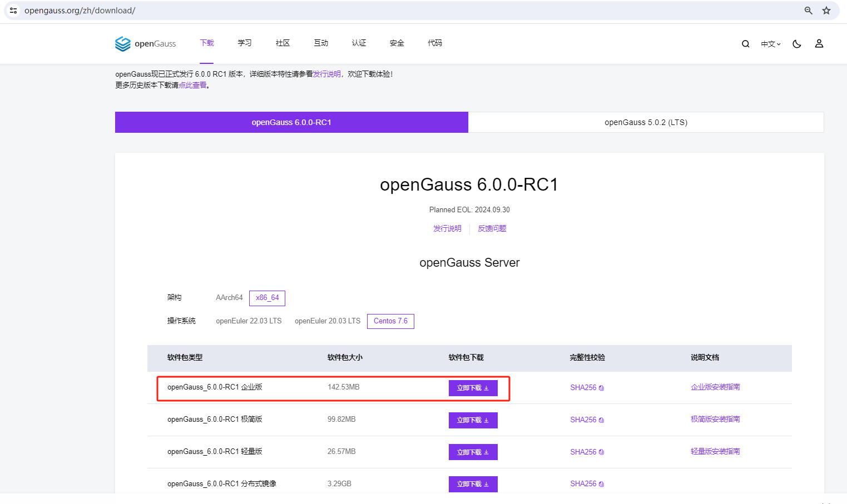Download the 企业版 package now

[473, 388]
